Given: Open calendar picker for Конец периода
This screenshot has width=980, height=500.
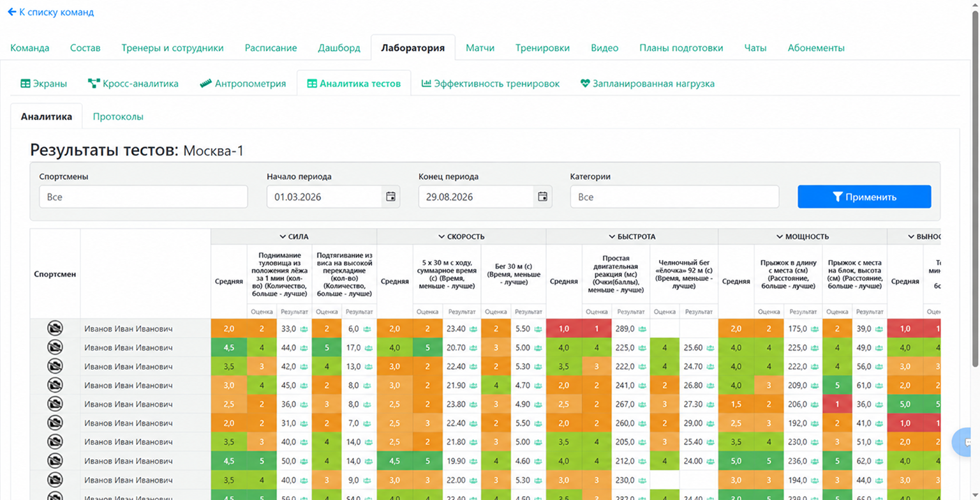Looking at the screenshot, I should coord(543,197).
